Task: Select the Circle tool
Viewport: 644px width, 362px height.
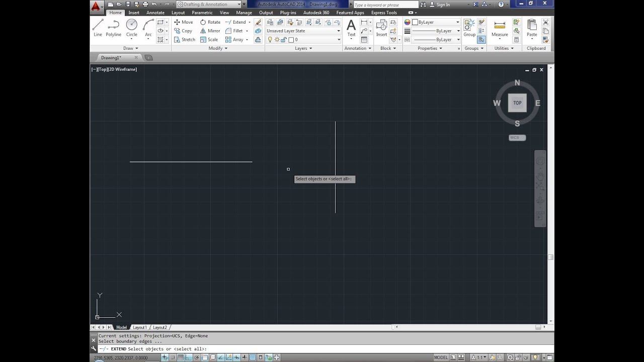Action: 131,28
